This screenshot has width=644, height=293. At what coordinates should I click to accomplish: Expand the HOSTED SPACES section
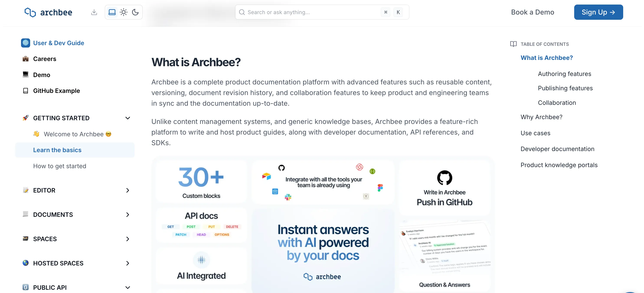127,263
